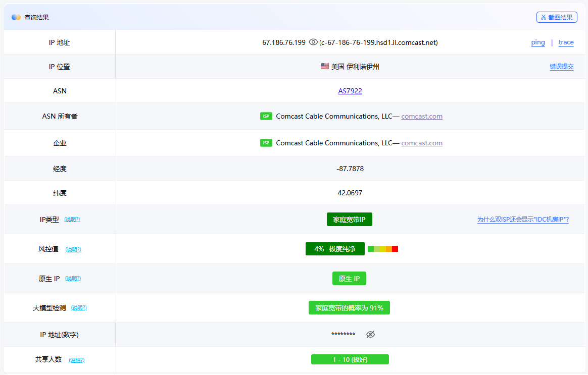Click the ISP badge in 企业 row
Viewport: 588px width, 375px height.
[266, 143]
